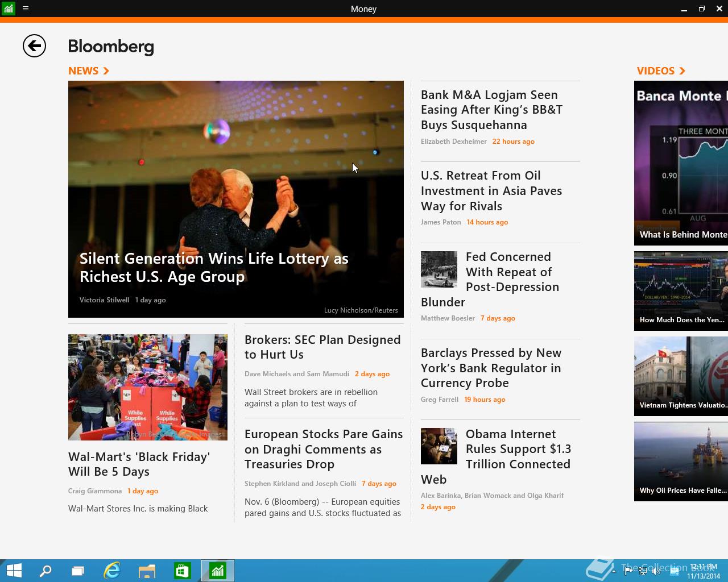Play the Why Oil Prices Have Fallen video

681,462
